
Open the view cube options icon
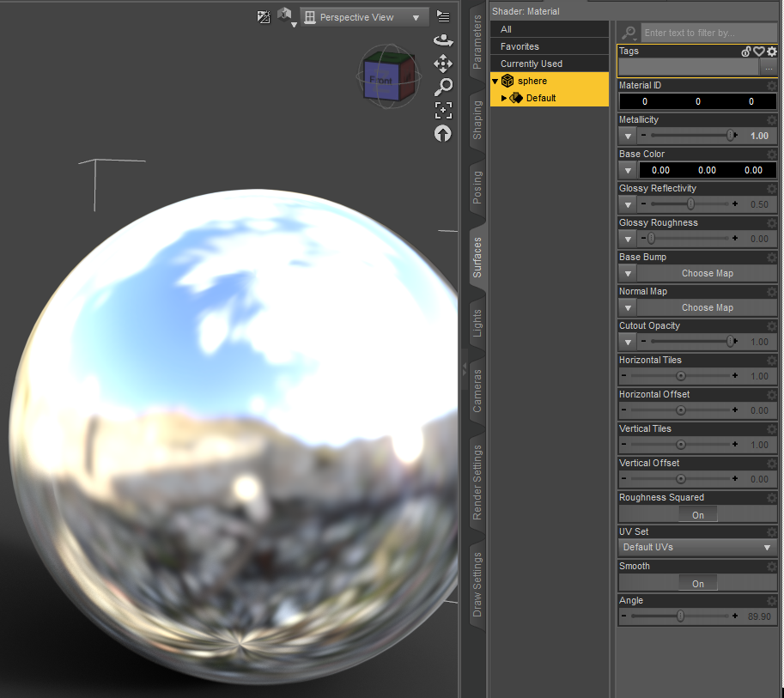[x=287, y=17]
